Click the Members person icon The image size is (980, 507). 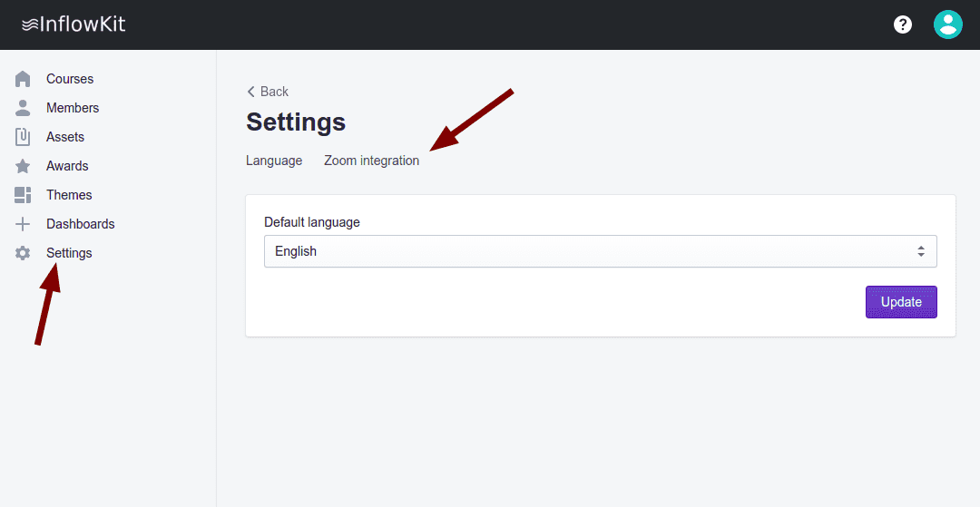(x=24, y=108)
